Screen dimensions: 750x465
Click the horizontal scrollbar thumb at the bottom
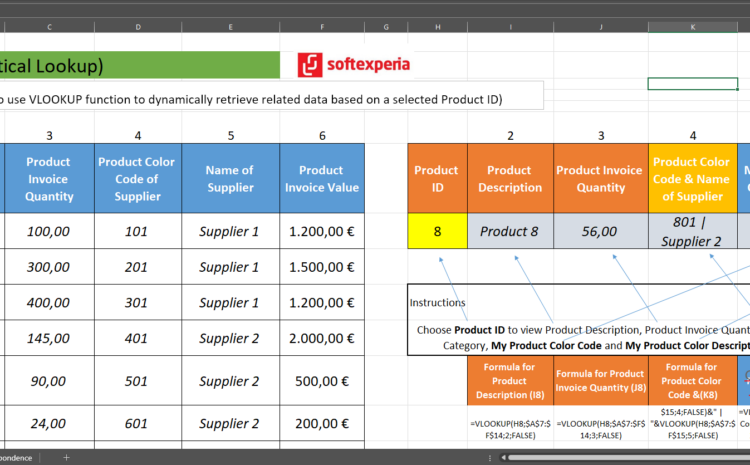click(x=629, y=458)
